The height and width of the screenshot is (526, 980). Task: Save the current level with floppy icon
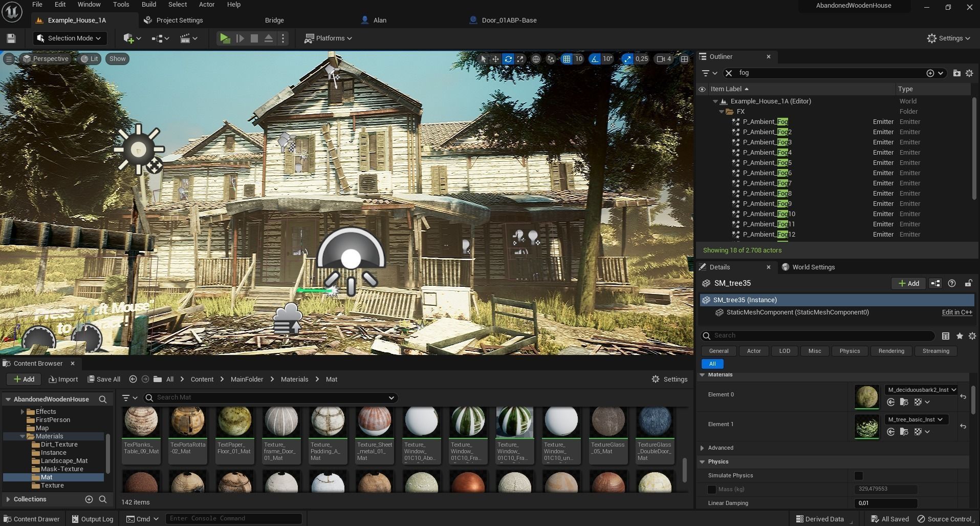(11, 38)
